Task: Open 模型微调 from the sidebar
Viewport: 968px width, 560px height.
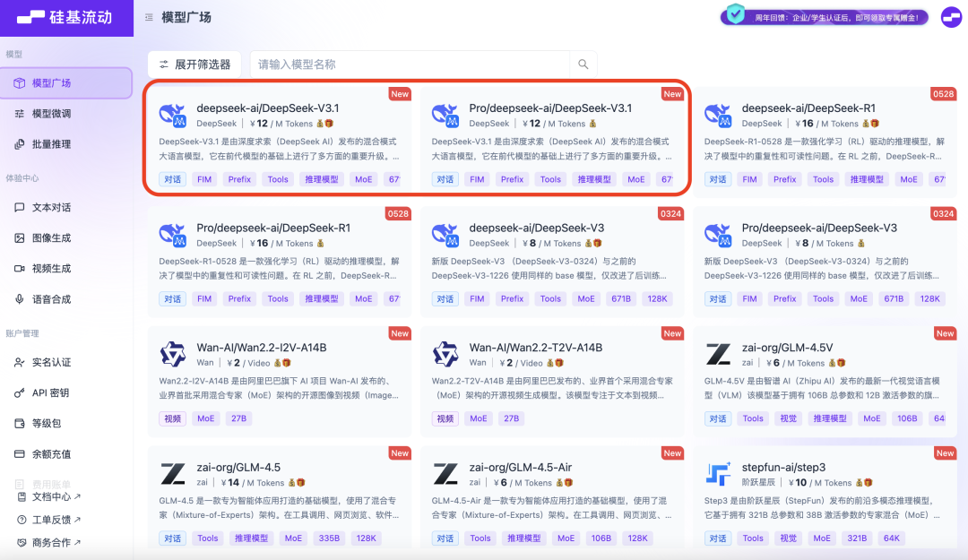Action: (x=54, y=112)
